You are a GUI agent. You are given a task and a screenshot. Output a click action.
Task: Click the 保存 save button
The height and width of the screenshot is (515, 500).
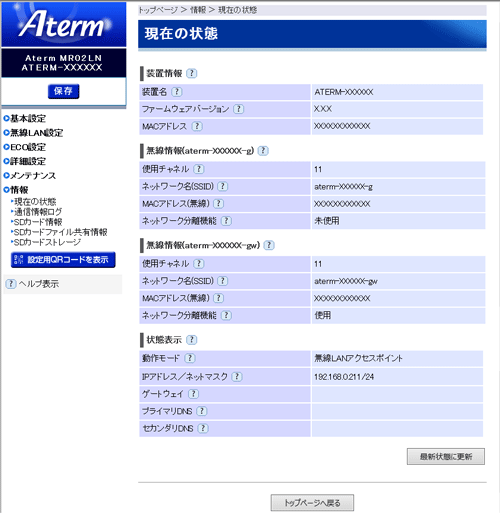[x=64, y=91]
